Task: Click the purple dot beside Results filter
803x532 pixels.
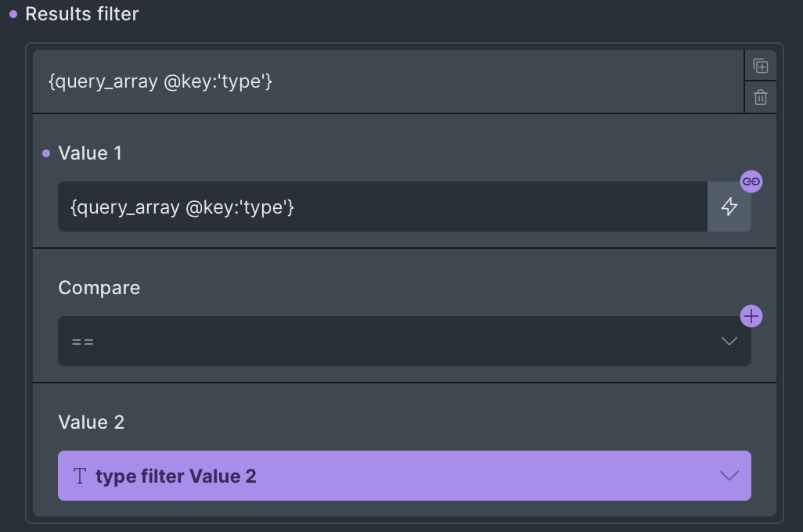Action: pos(13,14)
